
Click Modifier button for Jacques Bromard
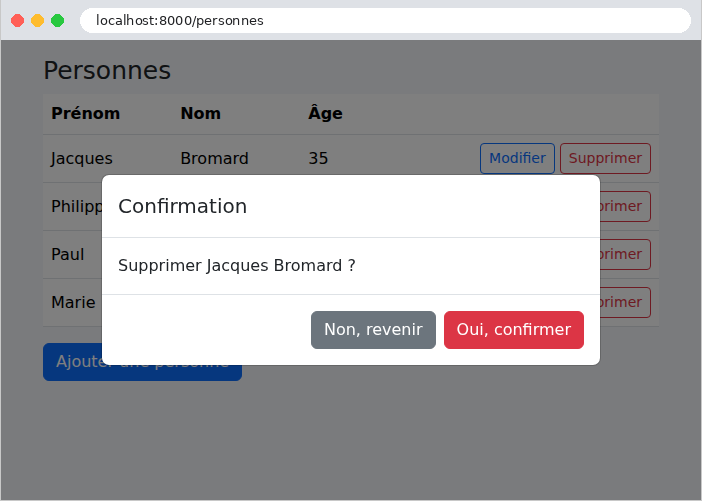click(x=517, y=158)
